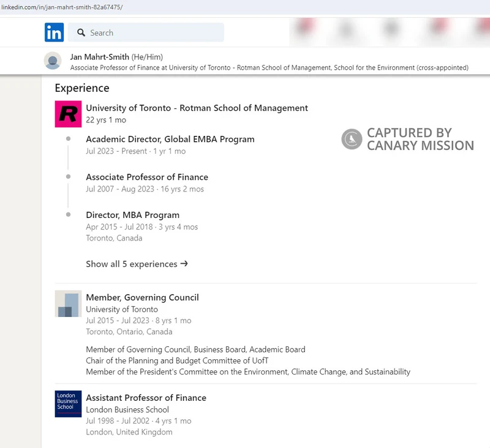Click University of Toronto under Governing Council
This screenshot has height=448, width=490.
coord(122,310)
